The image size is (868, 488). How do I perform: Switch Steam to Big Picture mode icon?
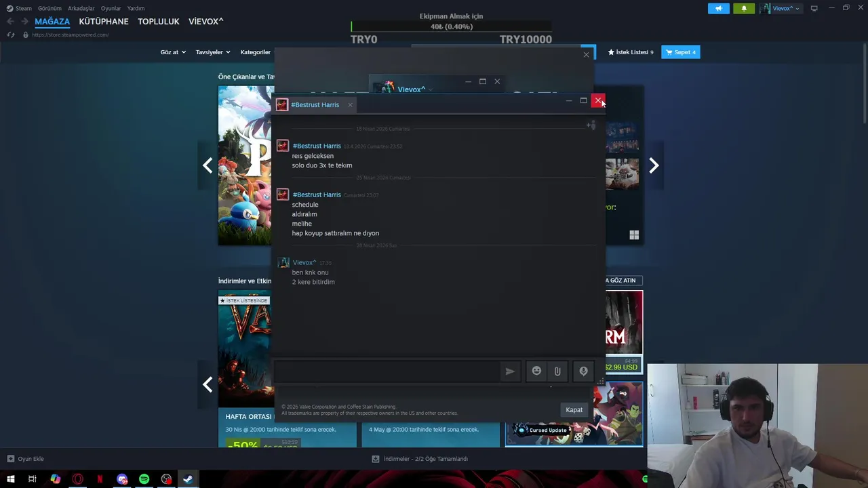click(814, 8)
